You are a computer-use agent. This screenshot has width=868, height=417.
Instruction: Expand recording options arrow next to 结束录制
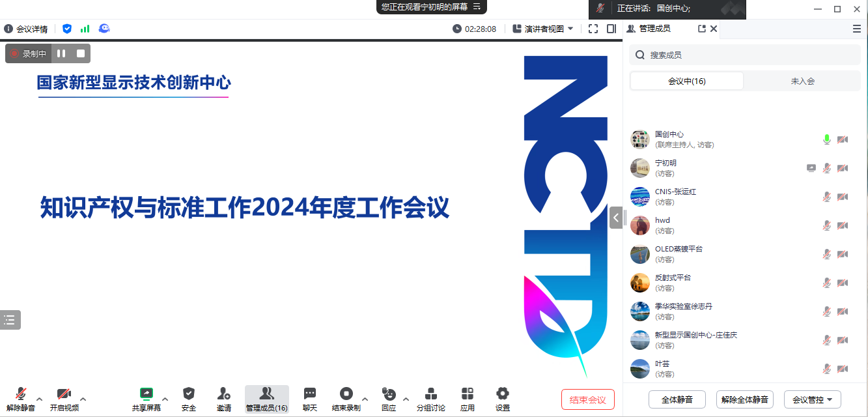pyautogui.click(x=365, y=399)
